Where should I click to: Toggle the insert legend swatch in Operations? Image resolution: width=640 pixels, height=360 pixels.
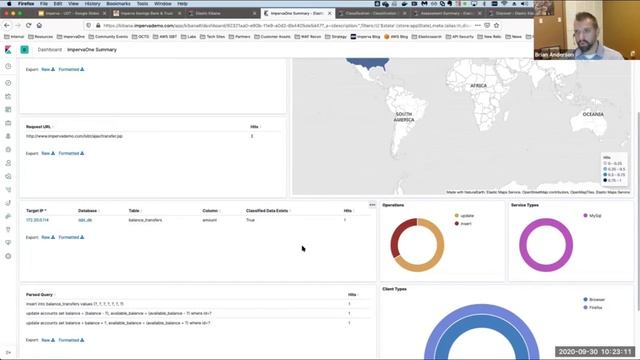pos(457,224)
